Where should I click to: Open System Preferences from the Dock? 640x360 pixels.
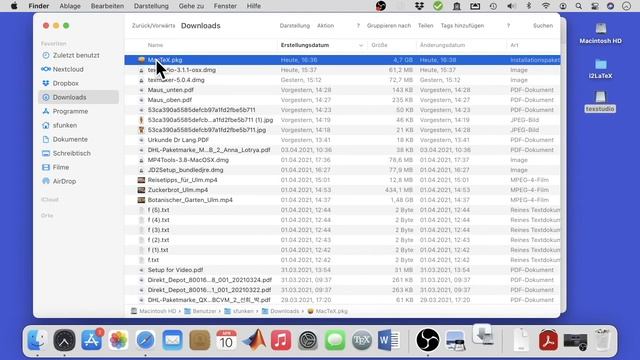(x=308, y=340)
